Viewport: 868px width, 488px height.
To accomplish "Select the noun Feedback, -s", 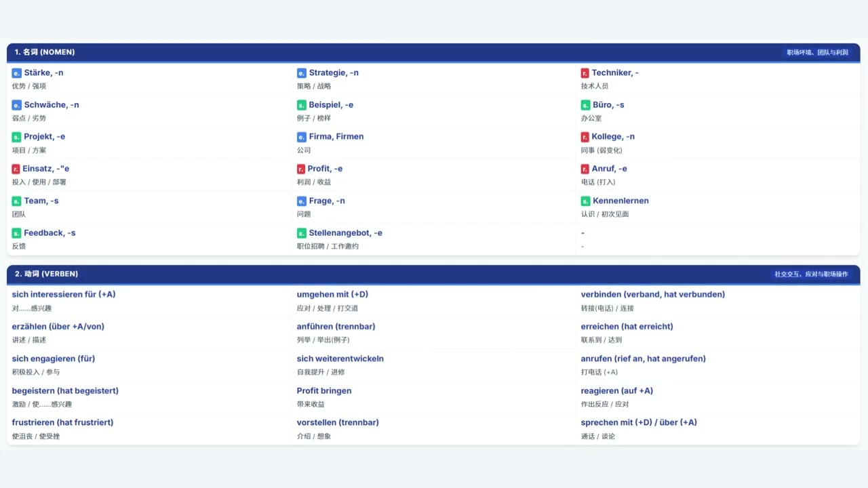I will click(x=50, y=233).
